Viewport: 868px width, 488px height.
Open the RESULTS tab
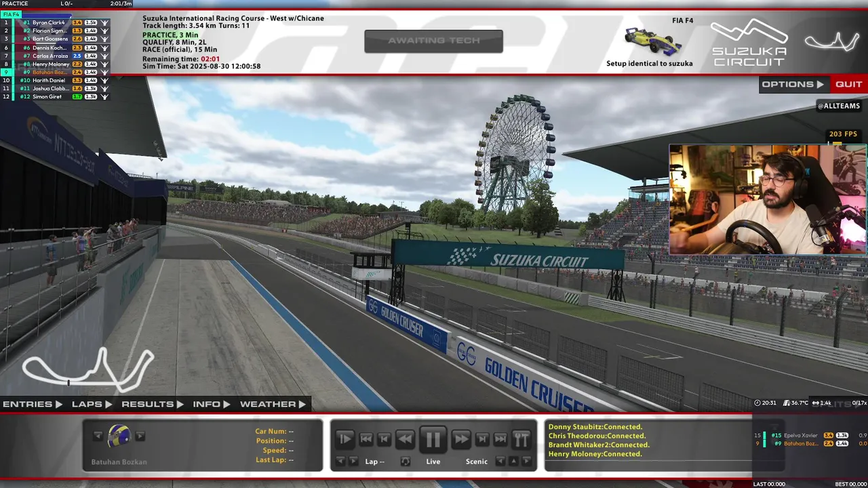(x=152, y=404)
